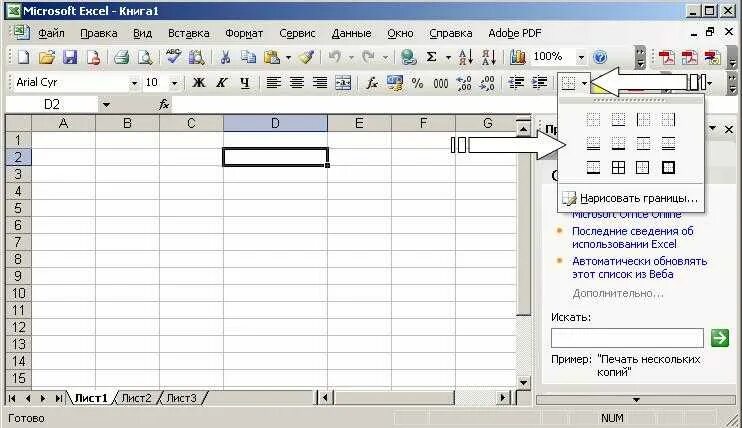Apply AutoSum with the sigma icon

432,57
